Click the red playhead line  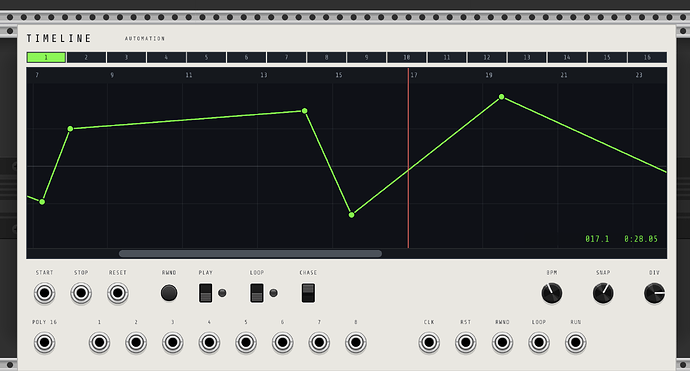click(x=408, y=158)
